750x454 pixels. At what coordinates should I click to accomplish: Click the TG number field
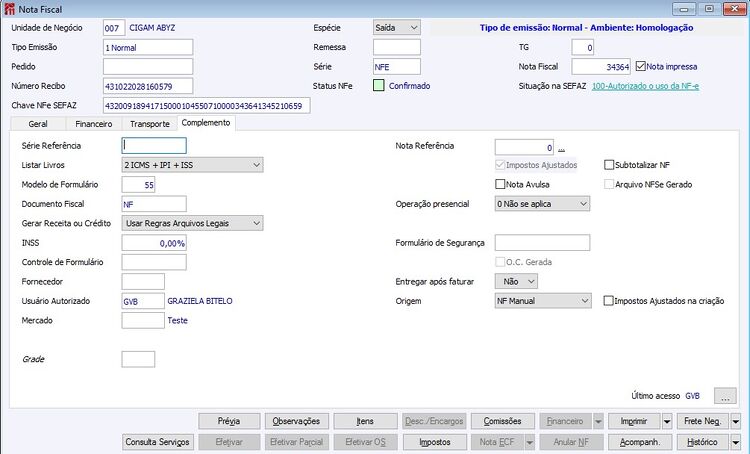tap(583, 47)
